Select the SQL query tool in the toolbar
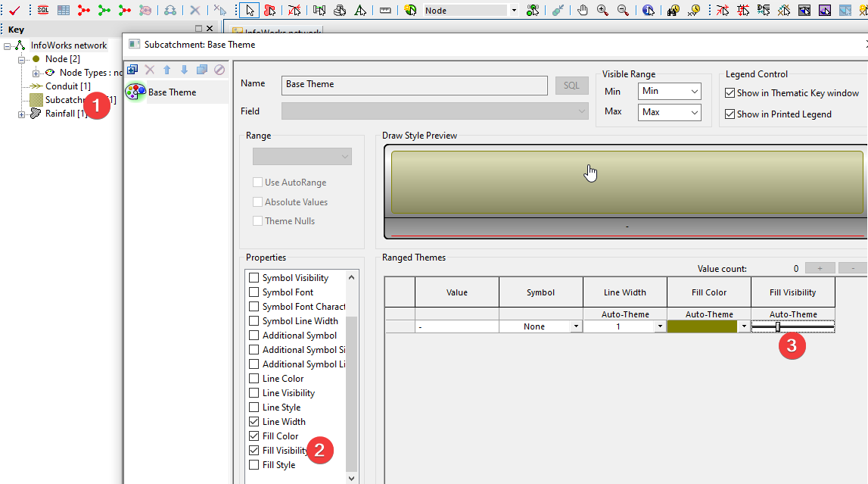 pyautogui.click(x=43, y=10)
